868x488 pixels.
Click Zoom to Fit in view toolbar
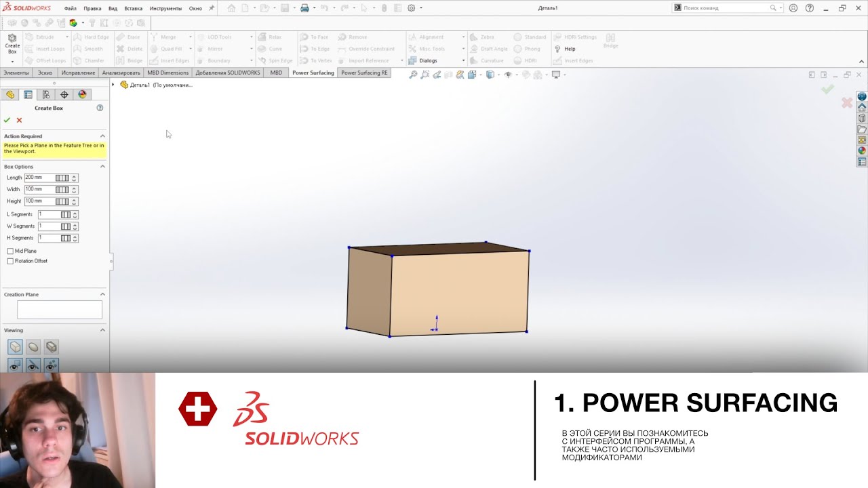pyautogui.click(x=413, y=75)
